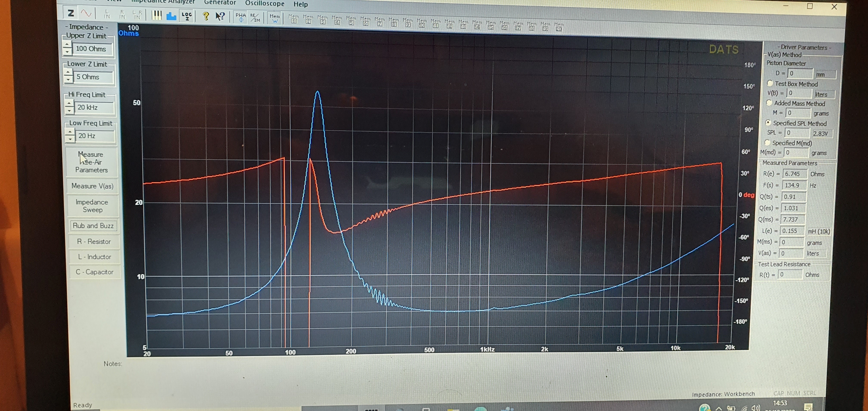Select the Mem 1 memory slot
This screenshot has height=411, width=868.
(x=293, y=19)
